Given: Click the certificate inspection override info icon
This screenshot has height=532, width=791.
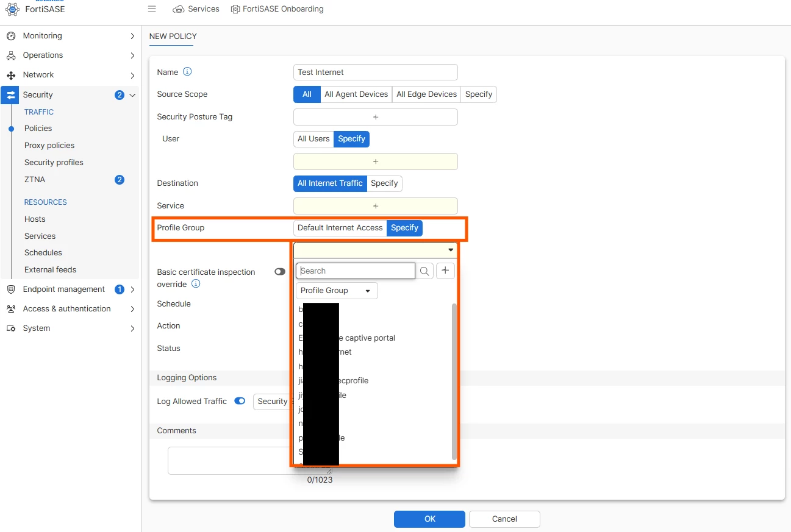Looking at the screenshot, I should [196, 284].
